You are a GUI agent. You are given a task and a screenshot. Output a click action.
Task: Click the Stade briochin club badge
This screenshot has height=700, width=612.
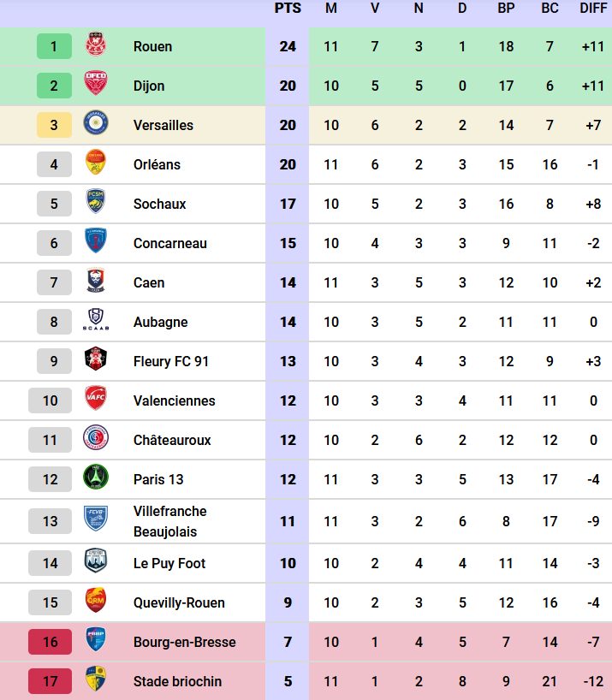tap(95, 681)
